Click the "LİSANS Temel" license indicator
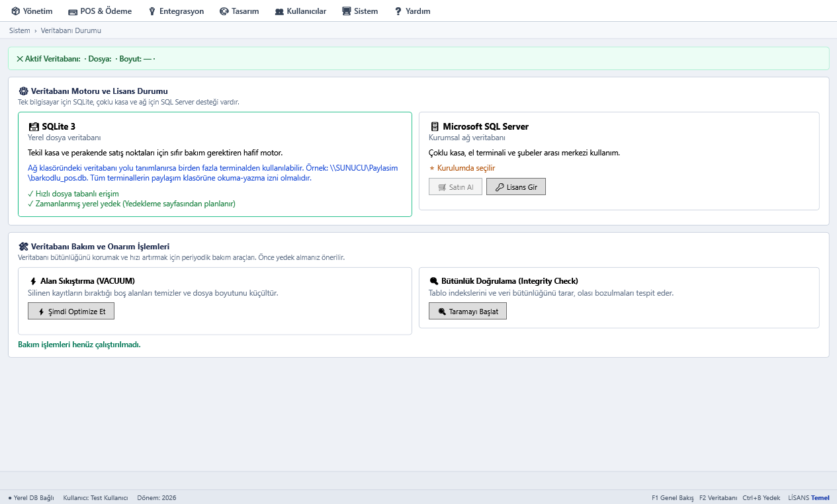 (809, 497)
